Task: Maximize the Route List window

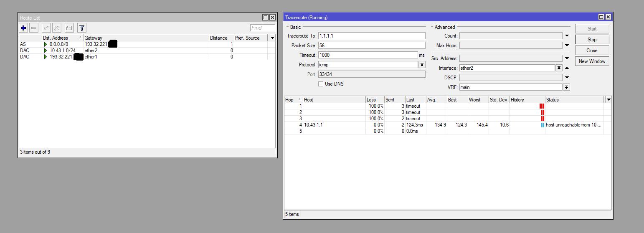Action: [x=265, y=17]
